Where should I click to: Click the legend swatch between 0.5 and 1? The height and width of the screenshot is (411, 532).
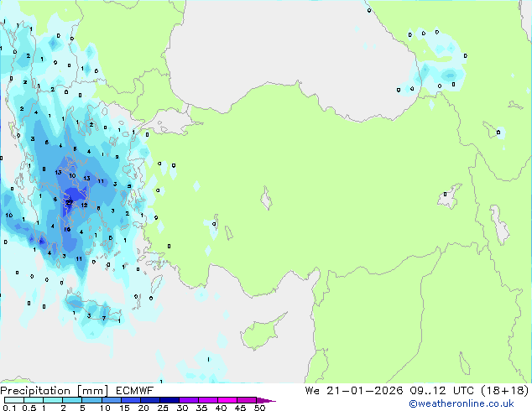[34, 400]
